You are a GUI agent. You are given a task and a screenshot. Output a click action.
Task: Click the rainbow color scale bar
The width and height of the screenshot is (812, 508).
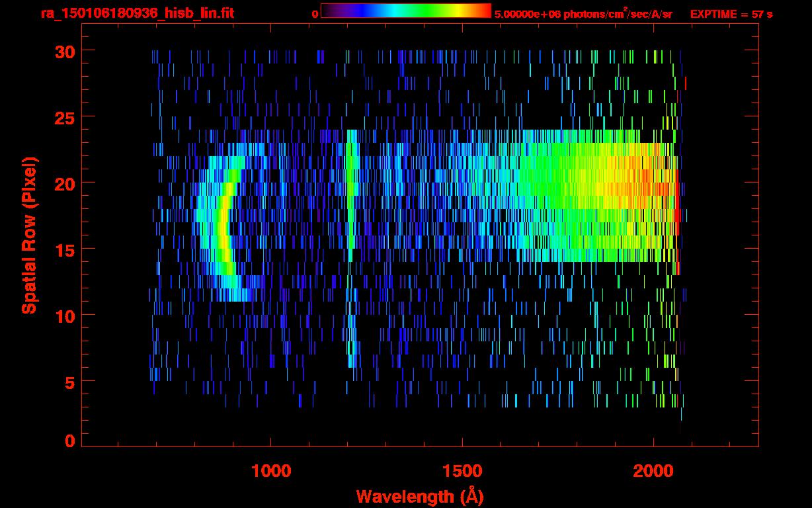point(406,11)
